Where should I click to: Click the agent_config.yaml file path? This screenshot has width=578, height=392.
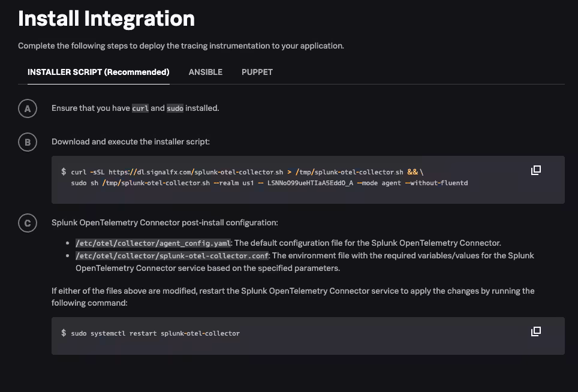pos(153,243)
